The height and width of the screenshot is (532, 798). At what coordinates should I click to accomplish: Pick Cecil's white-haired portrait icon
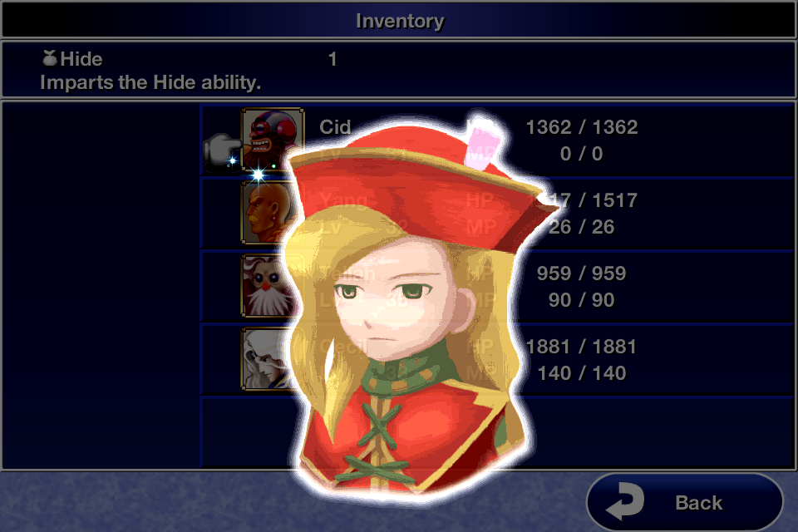[267, 359]
